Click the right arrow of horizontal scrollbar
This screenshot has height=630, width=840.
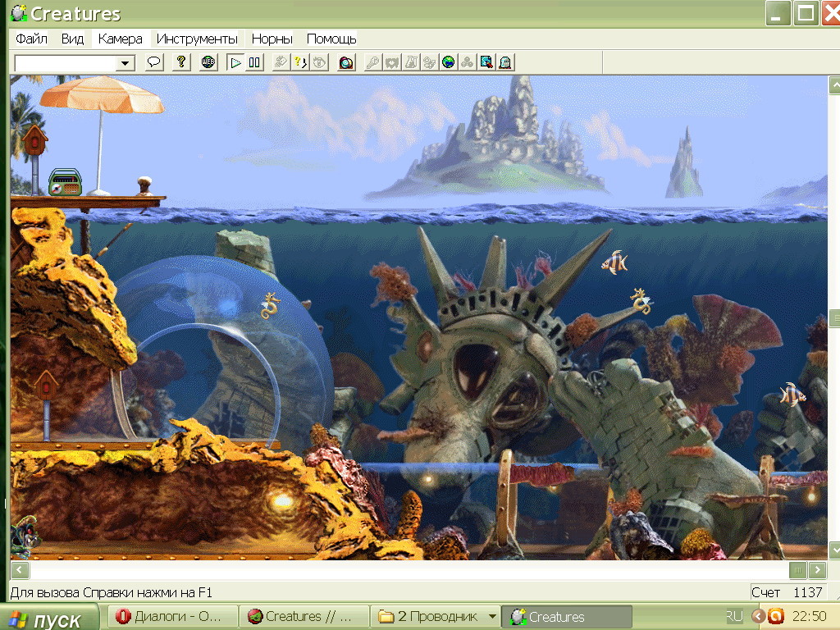818,569
